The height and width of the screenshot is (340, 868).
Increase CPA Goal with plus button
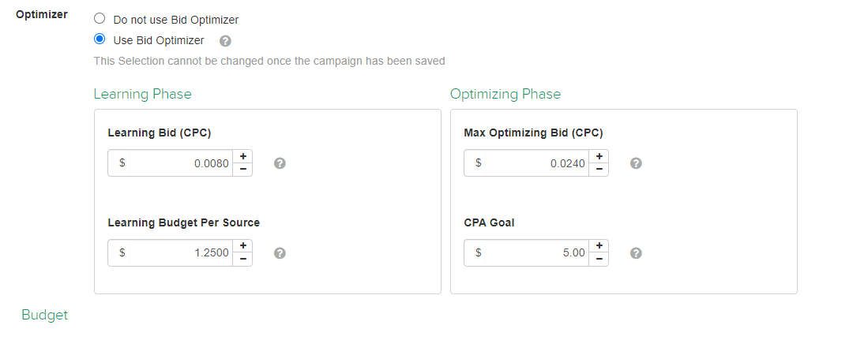click(599, 246)
